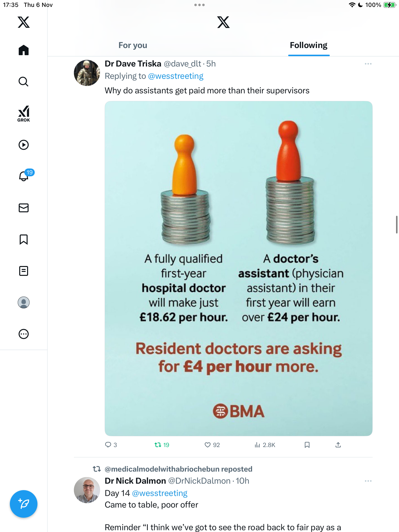
Task: Open @wesstreeting link in Dave Triska's reply
Action: [176, 76]
